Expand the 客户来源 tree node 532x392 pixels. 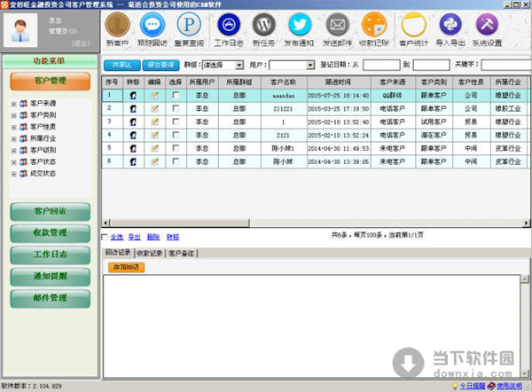tap(12, 103)
